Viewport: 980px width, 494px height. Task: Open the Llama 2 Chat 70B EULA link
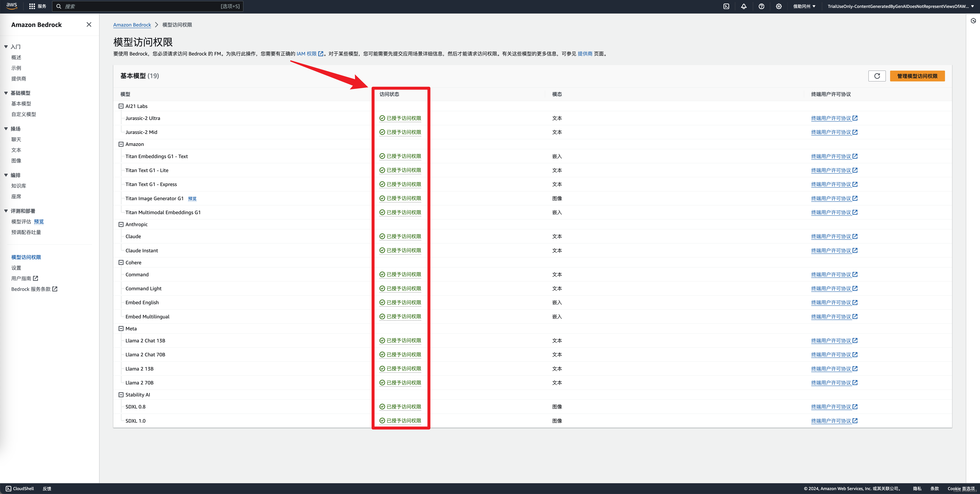click(834, 355)
